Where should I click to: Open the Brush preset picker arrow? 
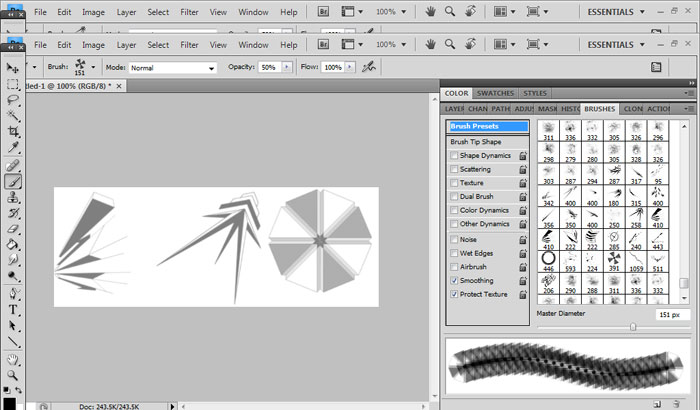click(93, 67)
